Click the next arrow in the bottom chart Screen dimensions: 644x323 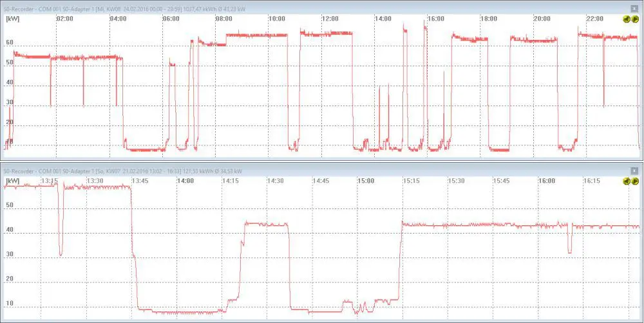(x=635, y=181)
